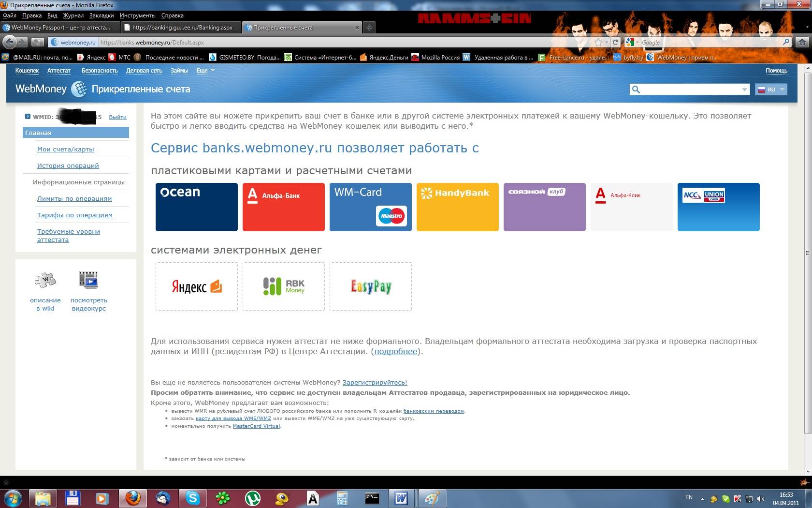Follow the MasterCard Virtual link

pos(256,426)
